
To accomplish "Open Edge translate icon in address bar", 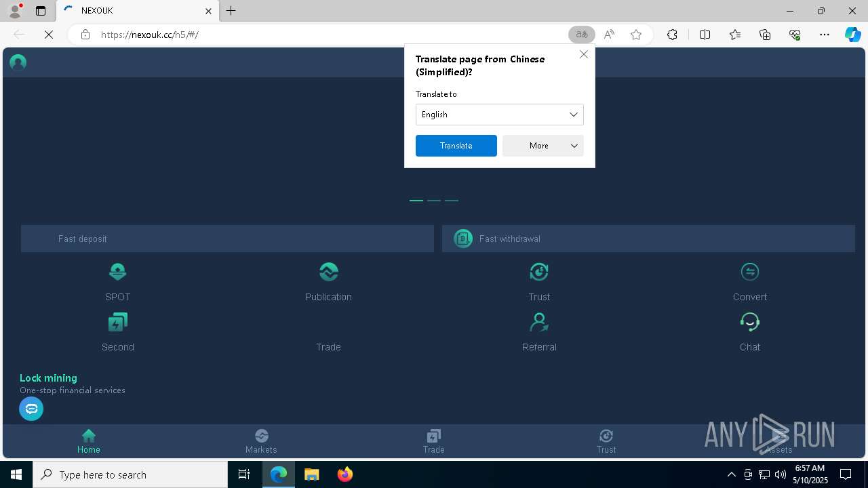I will (x=582, y=35).
